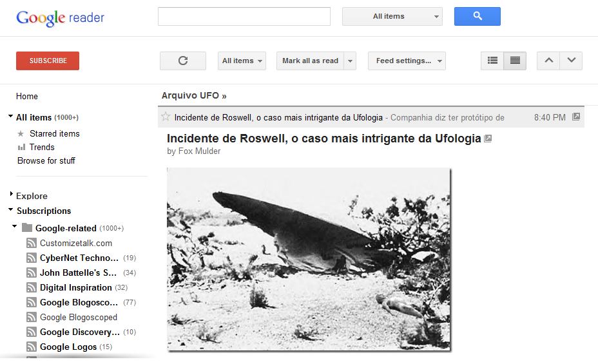Click in the search input field
This screenshot has height=364, width=598.
(x=244, y=17)
